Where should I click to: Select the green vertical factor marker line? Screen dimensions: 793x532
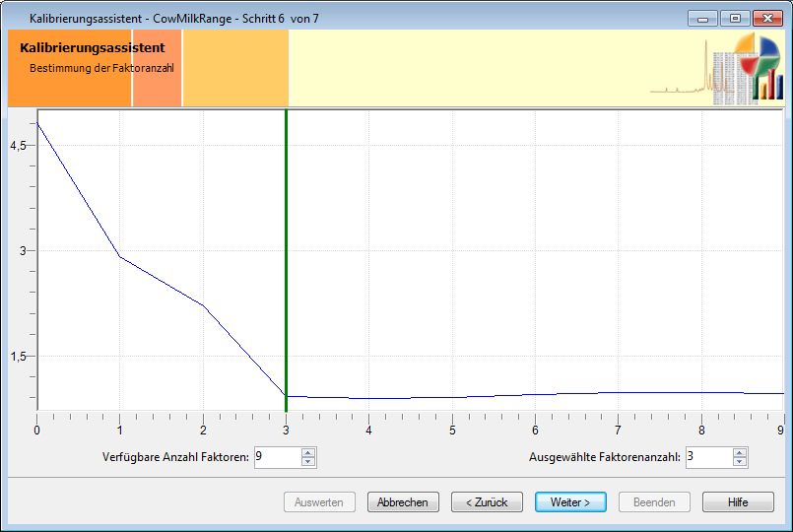[286, 246]
